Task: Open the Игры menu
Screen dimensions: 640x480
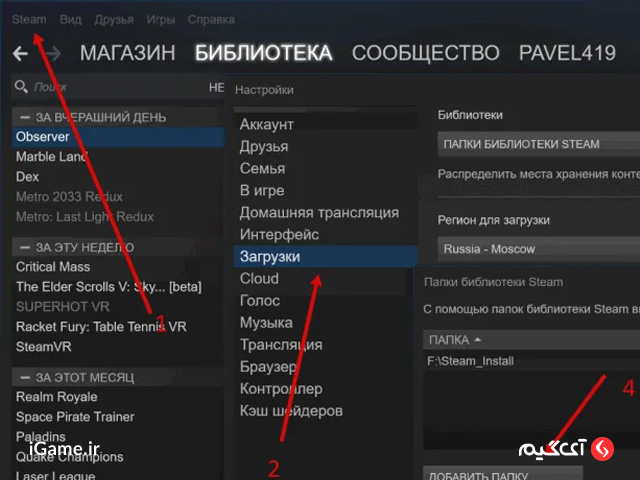Action: pyautogui.click(x=161, y=20)
